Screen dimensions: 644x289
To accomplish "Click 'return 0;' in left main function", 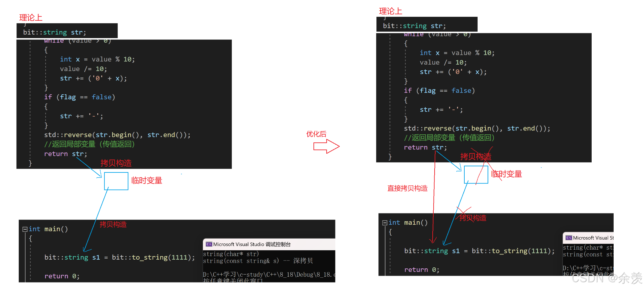I will pos(62,276).
